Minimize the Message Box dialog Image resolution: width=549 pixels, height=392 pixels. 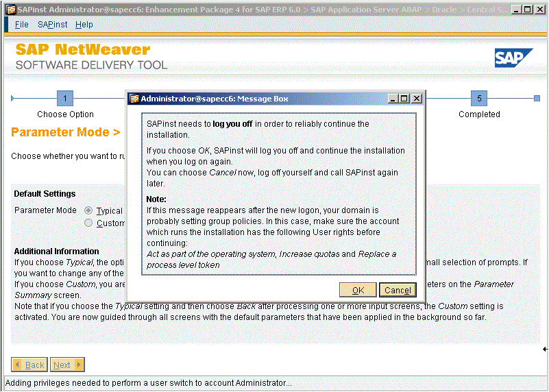click(x=393, y=99)
